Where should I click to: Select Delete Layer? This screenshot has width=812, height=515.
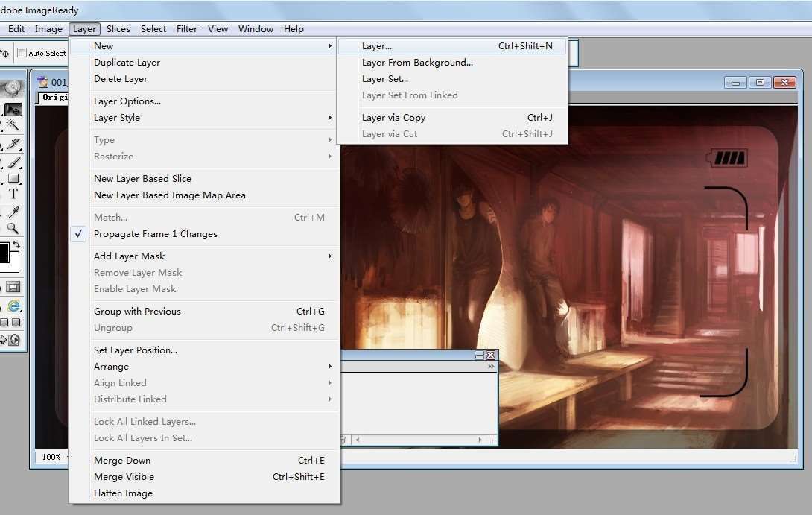pyautogui.click(x=204, y=79)
